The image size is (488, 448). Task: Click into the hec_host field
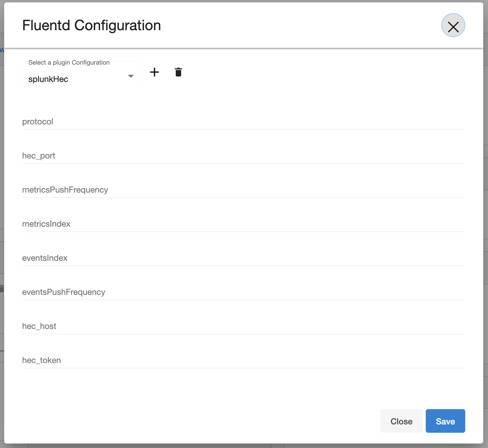(243, 326)
